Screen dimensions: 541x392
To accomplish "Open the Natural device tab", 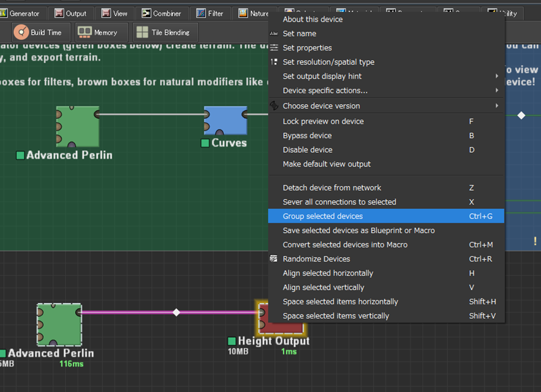I will pyautogui.click(x=253, y=13).
